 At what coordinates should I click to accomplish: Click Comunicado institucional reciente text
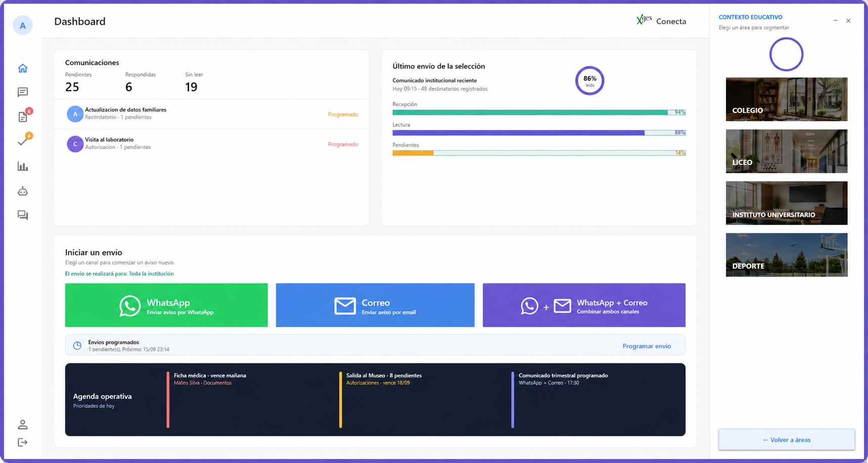pyautogui.click(x=434, y=80)
